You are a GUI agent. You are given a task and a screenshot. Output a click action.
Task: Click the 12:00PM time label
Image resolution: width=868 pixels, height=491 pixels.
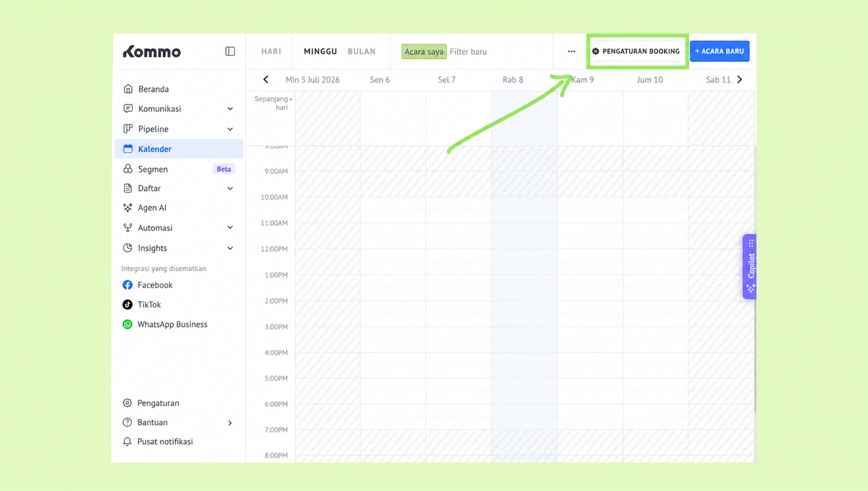tap(274, 249)
